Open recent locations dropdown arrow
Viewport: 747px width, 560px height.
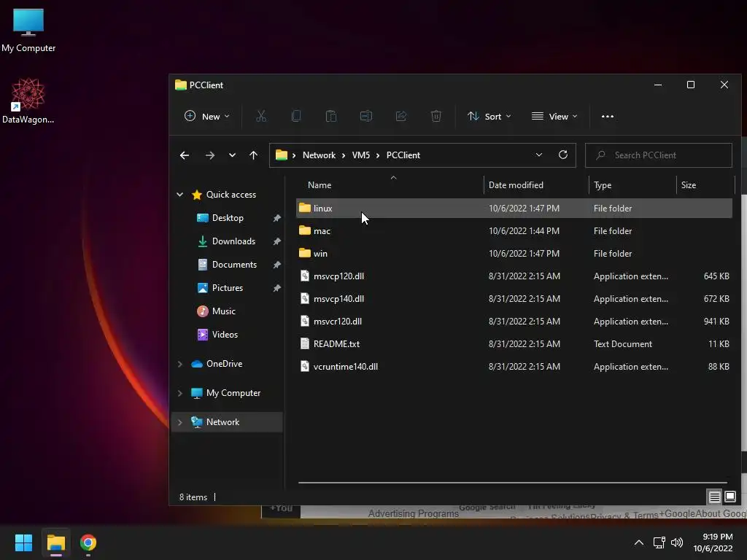click(x=232, y=155)
